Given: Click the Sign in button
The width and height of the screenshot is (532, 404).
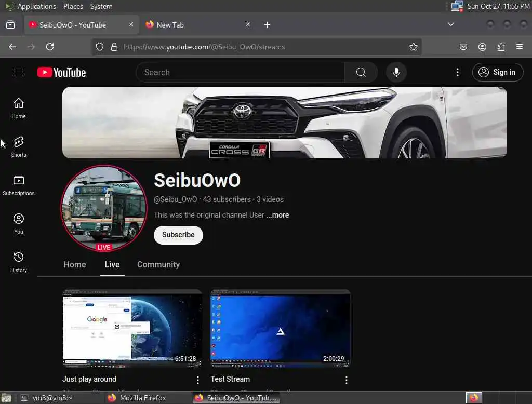Looking at the screenshot, I should pyautogui.click(x=497, y=72).
